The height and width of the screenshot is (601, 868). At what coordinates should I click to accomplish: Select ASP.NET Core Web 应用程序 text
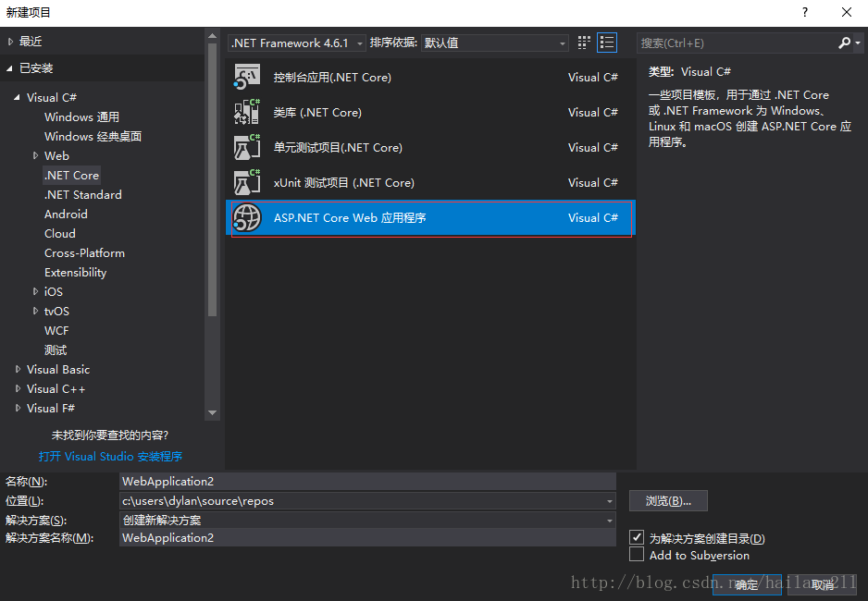click(x=350, y=218)
